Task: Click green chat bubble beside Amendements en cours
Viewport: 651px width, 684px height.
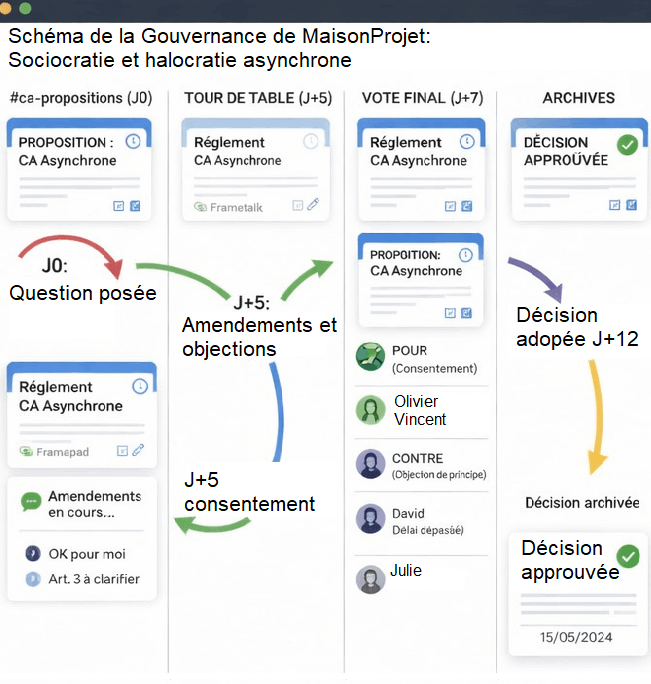Action: [x=30, y=502]
